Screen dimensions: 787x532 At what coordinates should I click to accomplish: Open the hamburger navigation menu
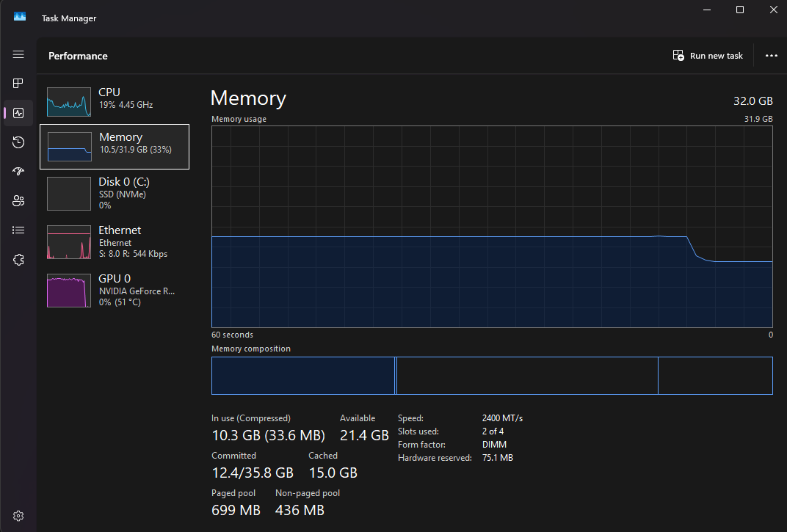point(18,54)
